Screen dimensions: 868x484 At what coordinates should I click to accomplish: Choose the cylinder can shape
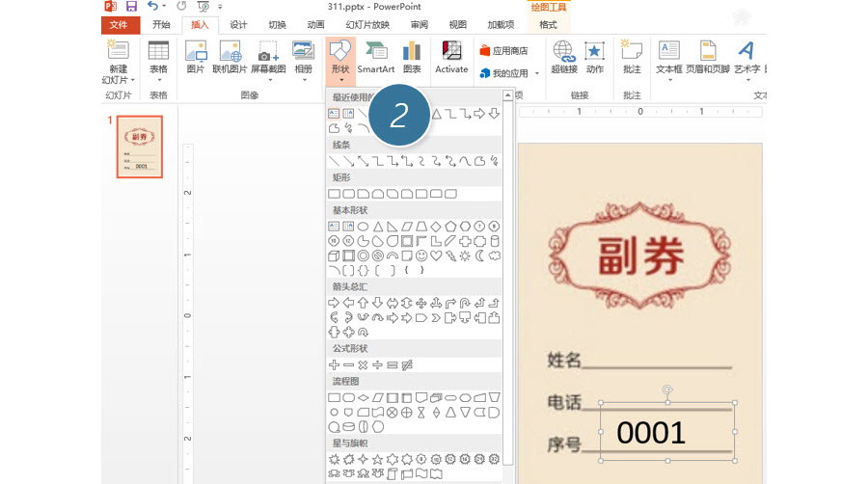point(495,241)
